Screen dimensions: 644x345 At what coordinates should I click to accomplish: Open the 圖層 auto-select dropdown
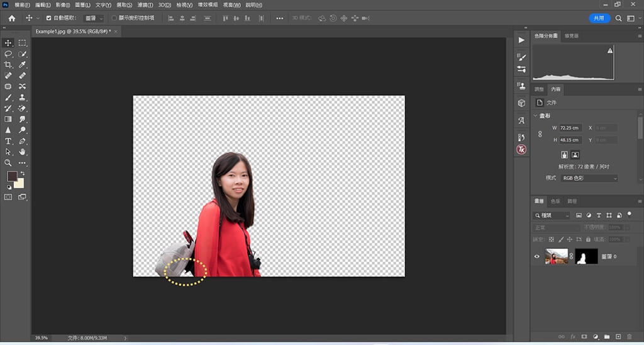(x=94, y=18)
